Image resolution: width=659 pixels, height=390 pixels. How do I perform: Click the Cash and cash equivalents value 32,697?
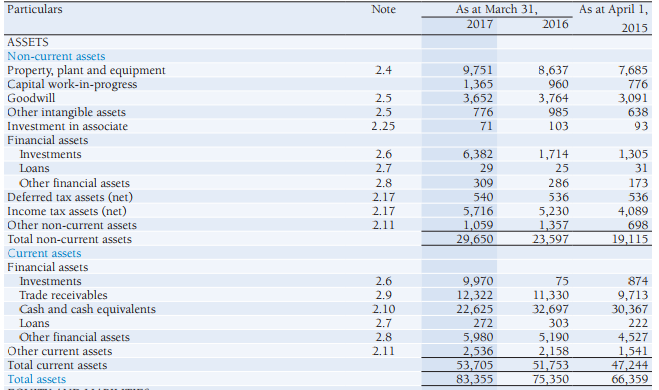tap(551, 309)
